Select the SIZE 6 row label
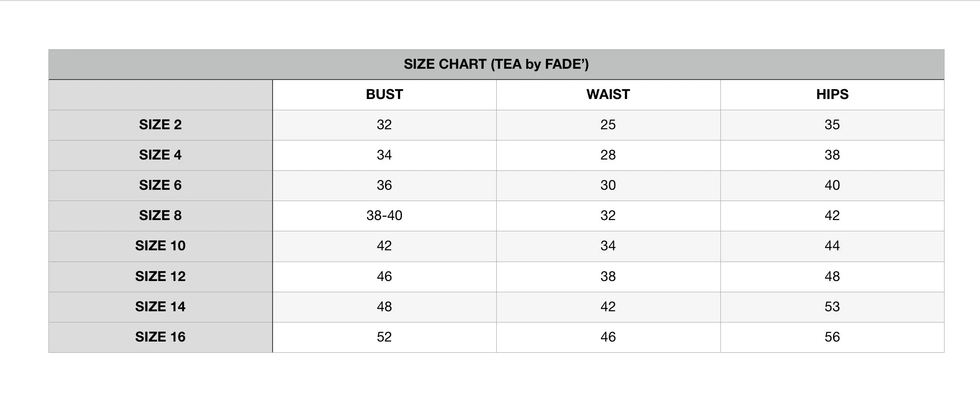Viewport: 980px width, 412px height. (x=161, y=185)
